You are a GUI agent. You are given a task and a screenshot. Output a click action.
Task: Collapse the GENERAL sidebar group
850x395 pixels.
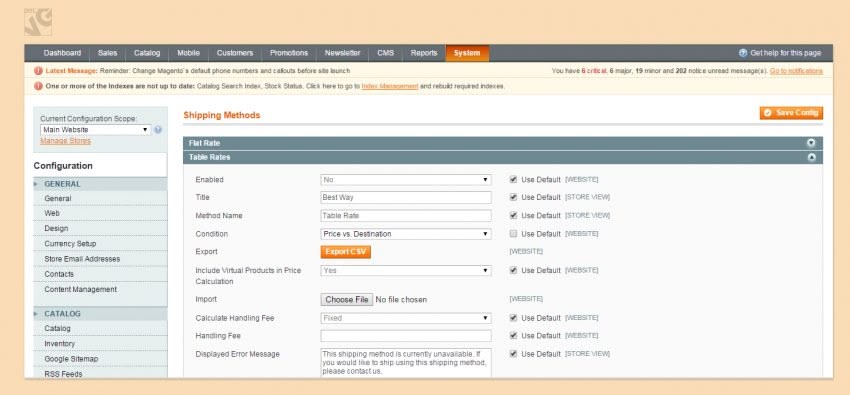point(100,184)
